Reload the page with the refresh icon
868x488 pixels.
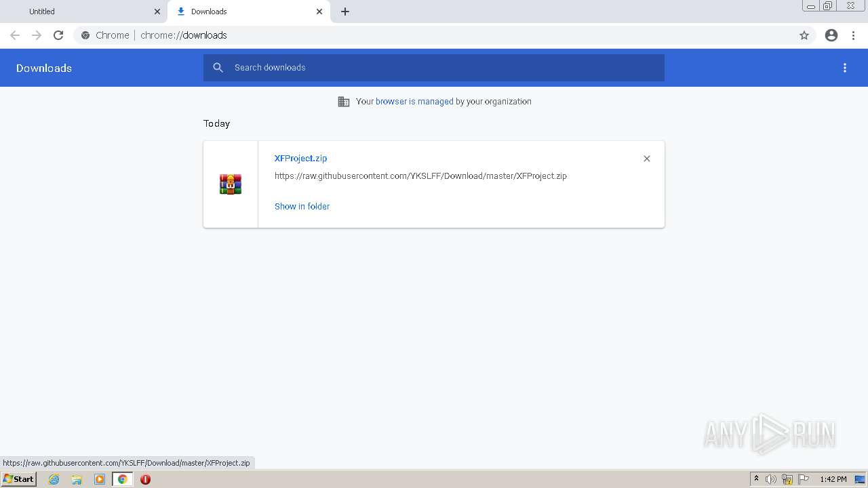(x=58, y=35)
